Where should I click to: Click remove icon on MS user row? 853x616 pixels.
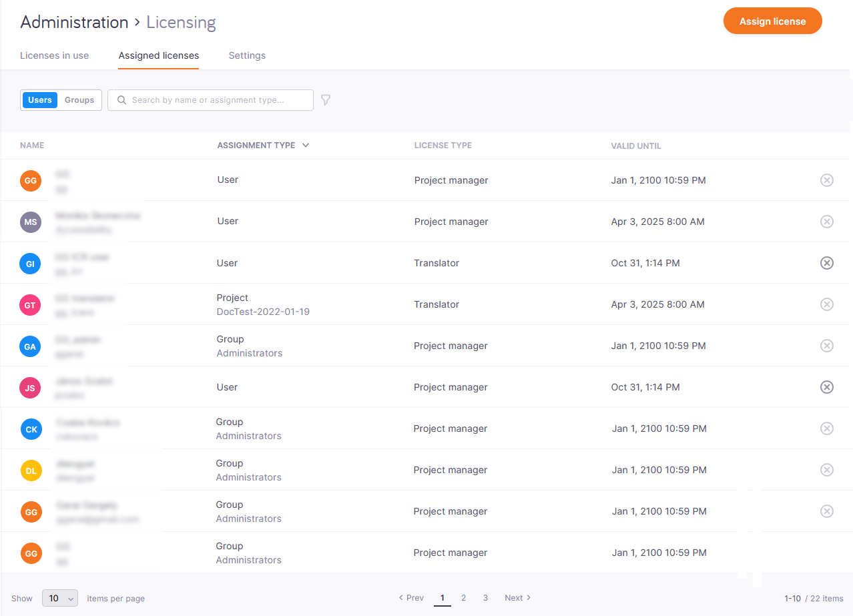(826, 222)
